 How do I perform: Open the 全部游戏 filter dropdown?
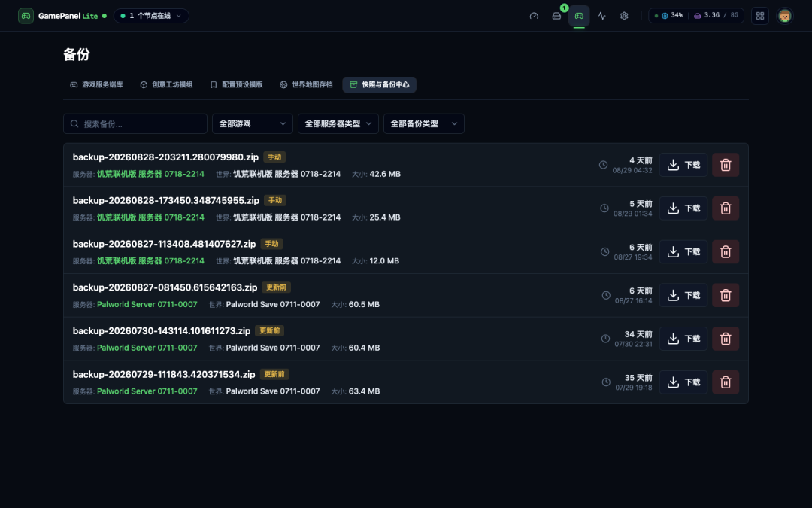tap(253, 124)
